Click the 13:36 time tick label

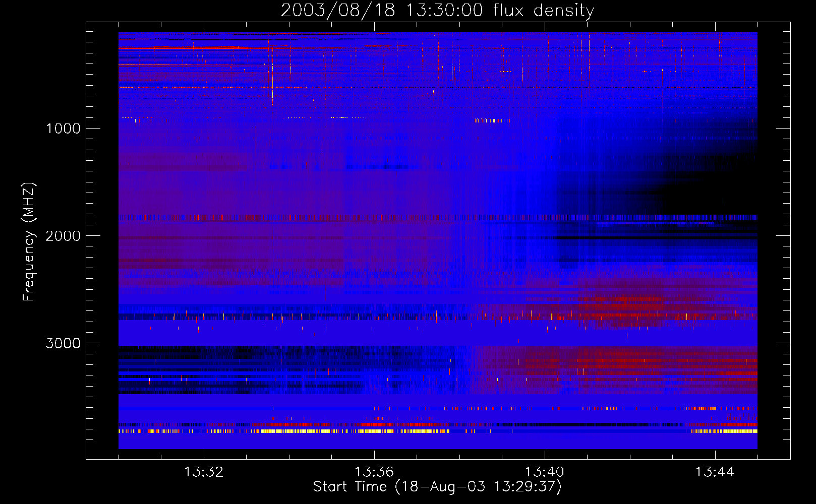coord(374,472)
